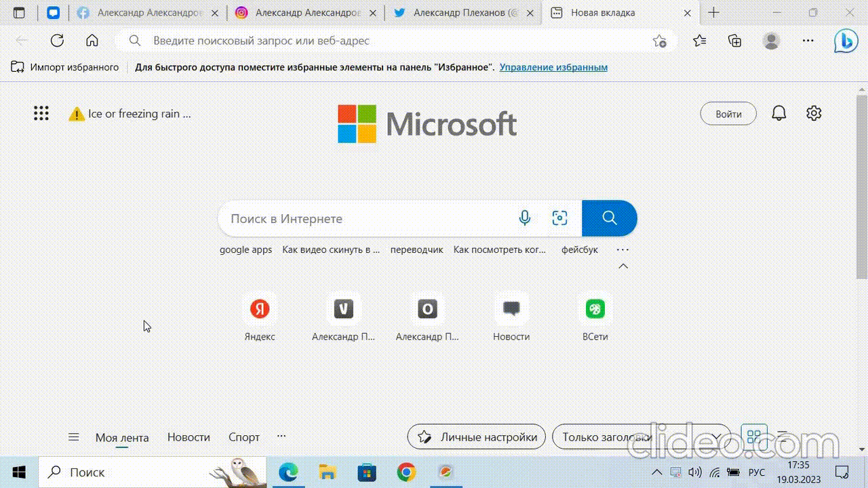
Task: Close the Новая вкладка tab
Action: [x=688, y=13]
